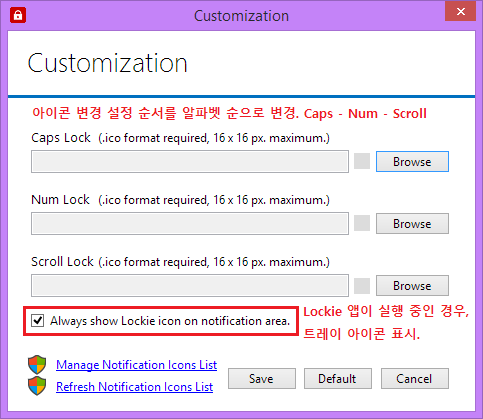Save the customization settings
This screenshot has width=483, height=419.
tap(262, 379)
